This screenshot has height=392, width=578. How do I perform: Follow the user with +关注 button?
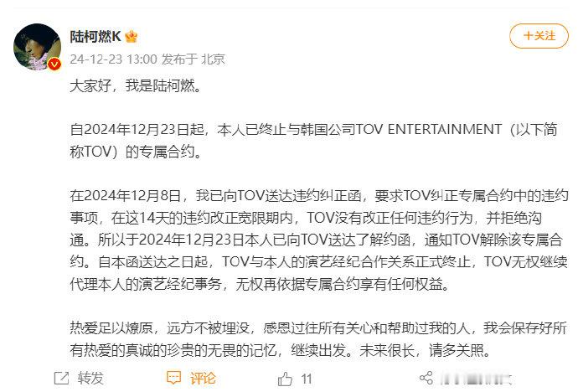tap(539, 36)
